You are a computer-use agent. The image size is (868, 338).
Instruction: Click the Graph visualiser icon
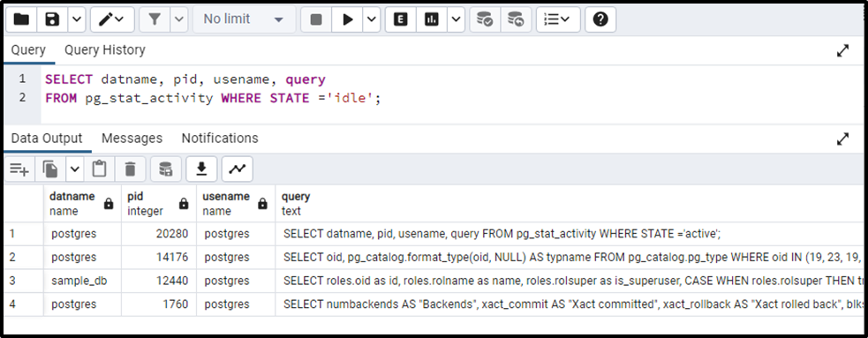pyautogui.click(x=237, y=169)
